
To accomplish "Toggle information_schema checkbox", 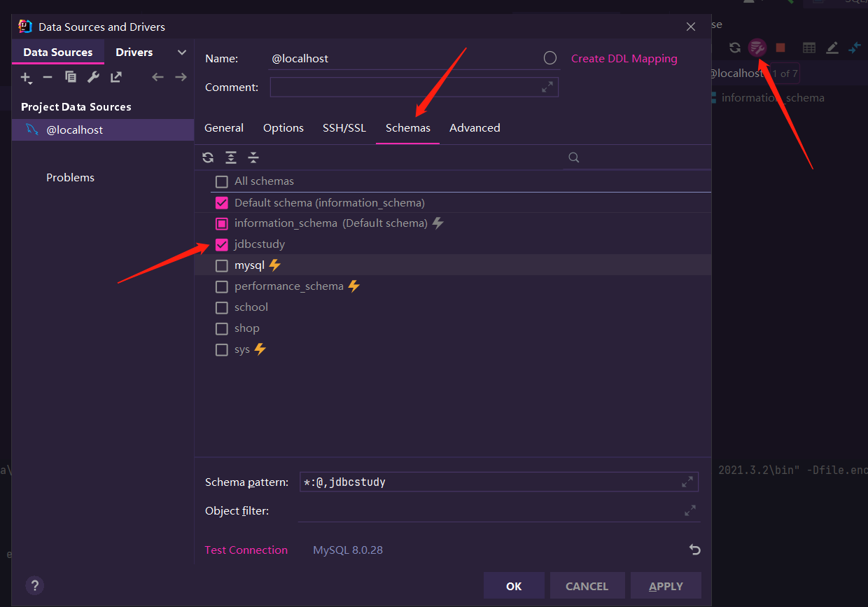I will coord(222,223).
